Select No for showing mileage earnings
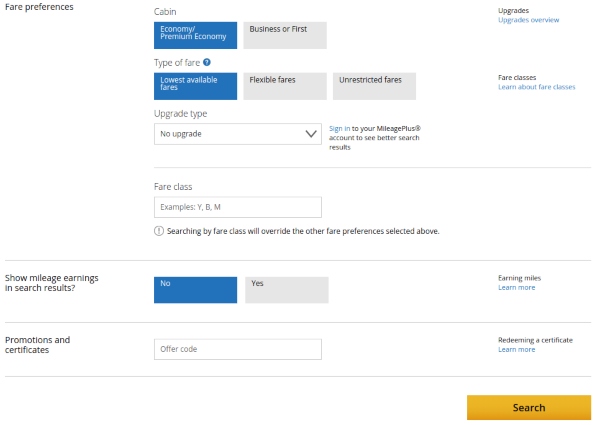The image size is (600, 425). tap(196, 289)
